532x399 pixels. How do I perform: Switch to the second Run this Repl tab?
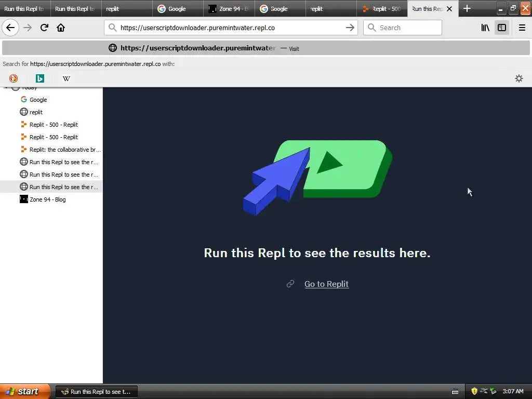76,9
